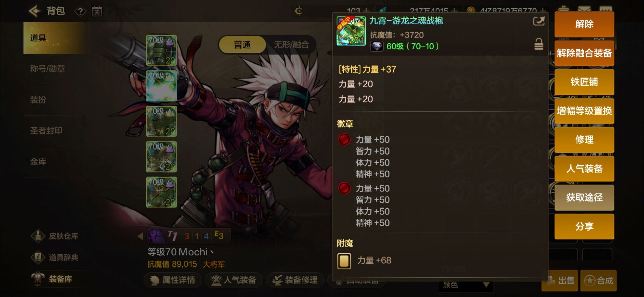The width and height of the screenshot is (644, 297).
Task: Tap the back arrow beside 背包
Action: [35, 11]
